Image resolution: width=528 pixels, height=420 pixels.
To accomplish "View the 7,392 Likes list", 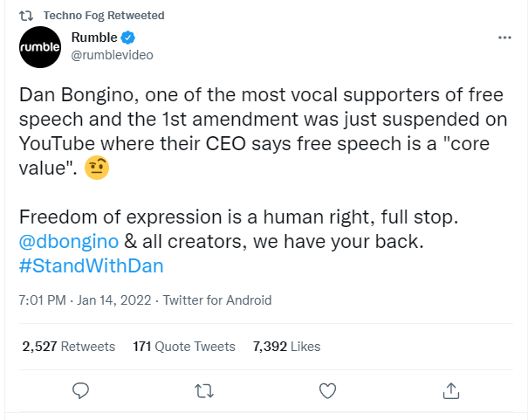I will point(286,347).
